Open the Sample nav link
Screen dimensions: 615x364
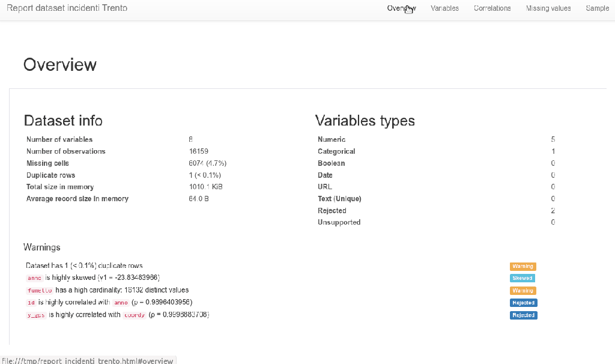tap(597, 8)
